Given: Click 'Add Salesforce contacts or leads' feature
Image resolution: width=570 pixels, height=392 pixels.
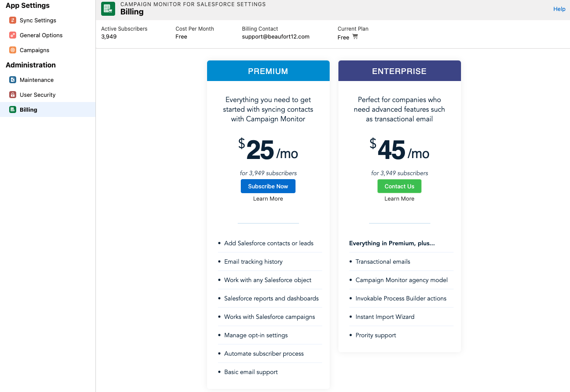Looking at the screenshot, I should click(269, 243).
